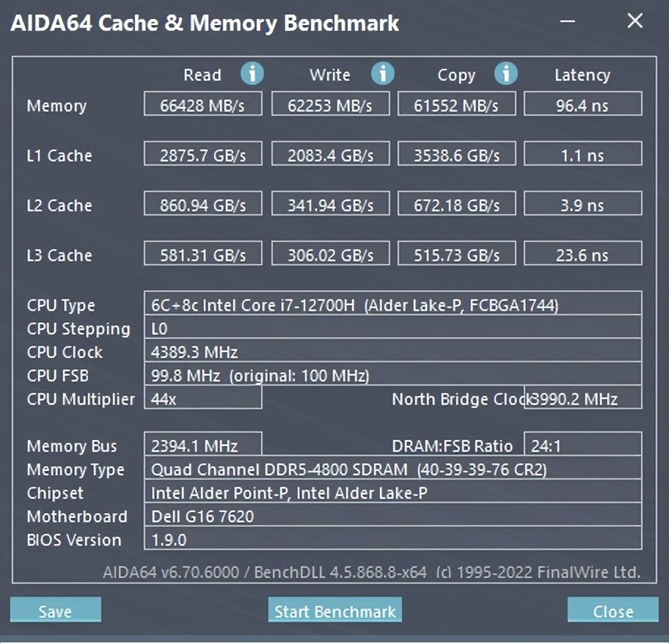Click the Memory Write result field
669x644 pixels.
[329, 105]
